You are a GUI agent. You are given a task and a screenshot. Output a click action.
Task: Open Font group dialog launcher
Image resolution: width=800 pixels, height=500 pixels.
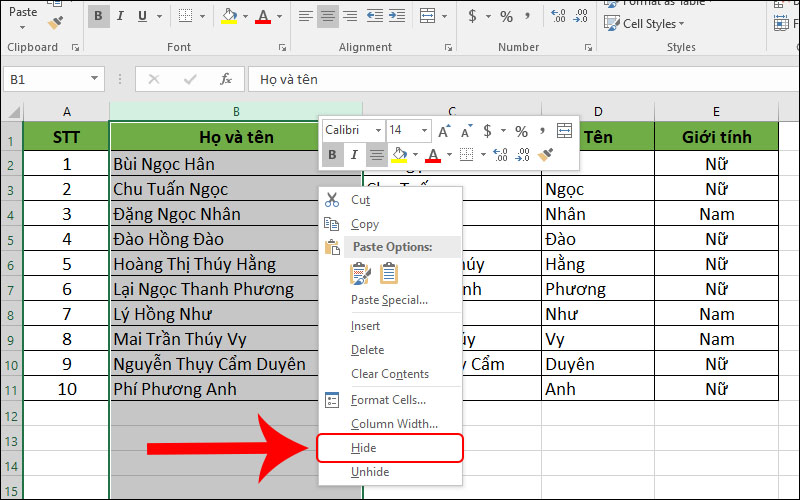[x=282, y=47]
